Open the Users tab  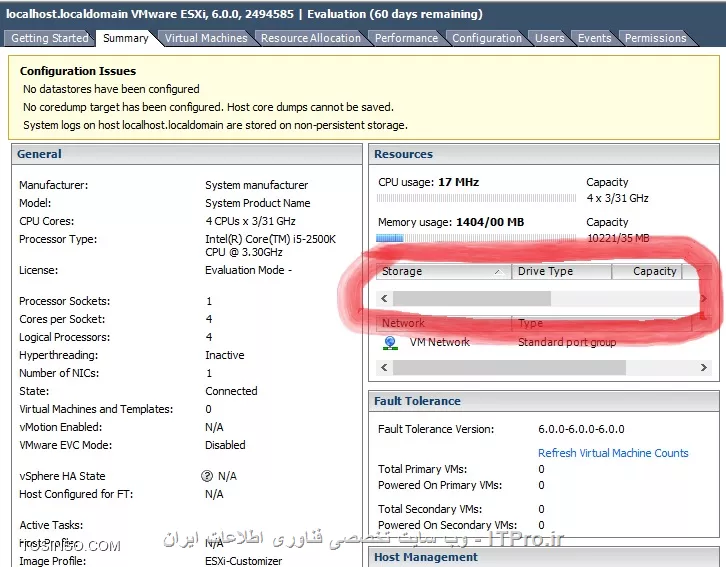click(550, 38)
